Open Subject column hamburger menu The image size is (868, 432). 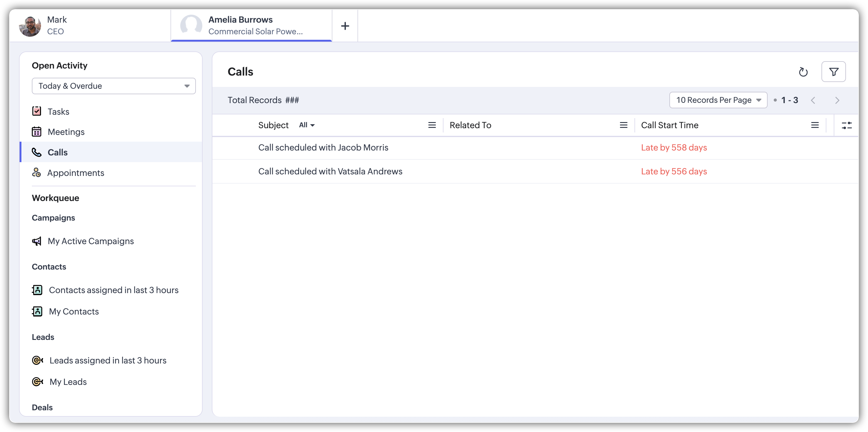click(x=432, y=125)
